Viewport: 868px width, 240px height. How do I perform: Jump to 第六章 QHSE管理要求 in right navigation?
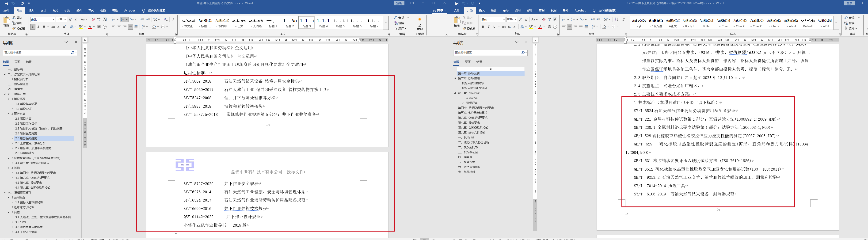472,118
